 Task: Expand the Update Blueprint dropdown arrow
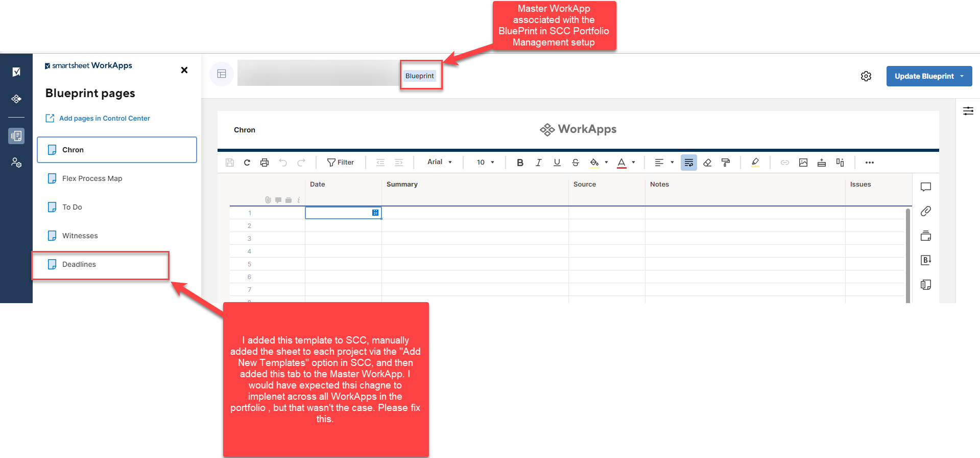(962, 76)
